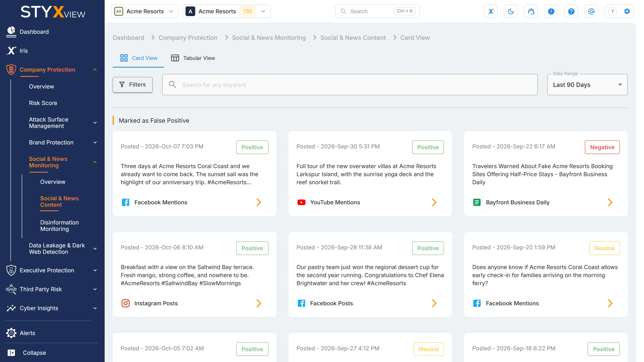Open the Facebook Mentions Oct-07 card arrow
644x362 pixels.
pyautogui.click(x=259, y=202)
